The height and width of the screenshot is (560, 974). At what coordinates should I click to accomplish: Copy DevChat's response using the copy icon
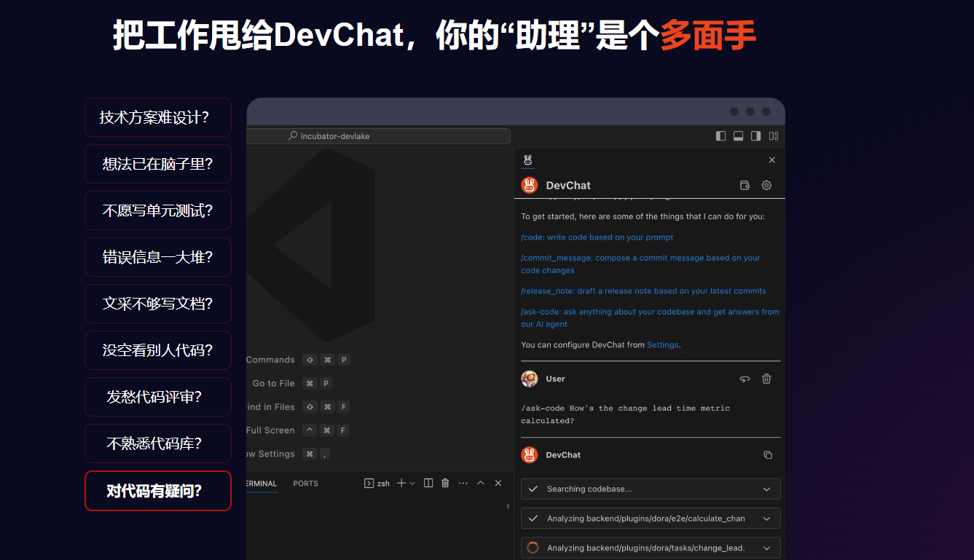[768, 454]
